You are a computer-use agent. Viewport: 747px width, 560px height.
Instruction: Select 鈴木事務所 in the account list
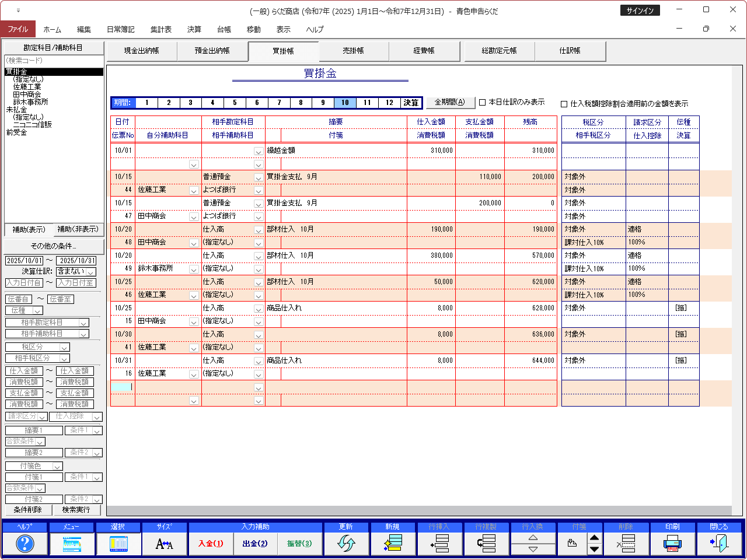click(30, 102)
